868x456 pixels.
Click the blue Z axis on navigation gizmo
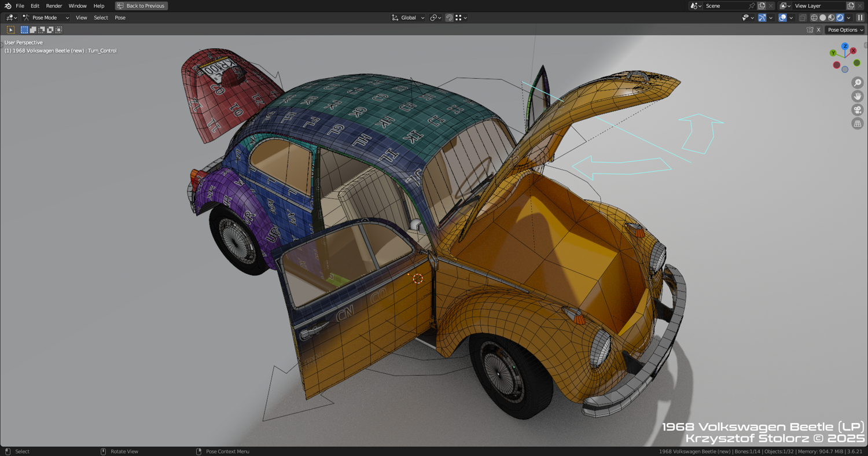pos(845,46)
